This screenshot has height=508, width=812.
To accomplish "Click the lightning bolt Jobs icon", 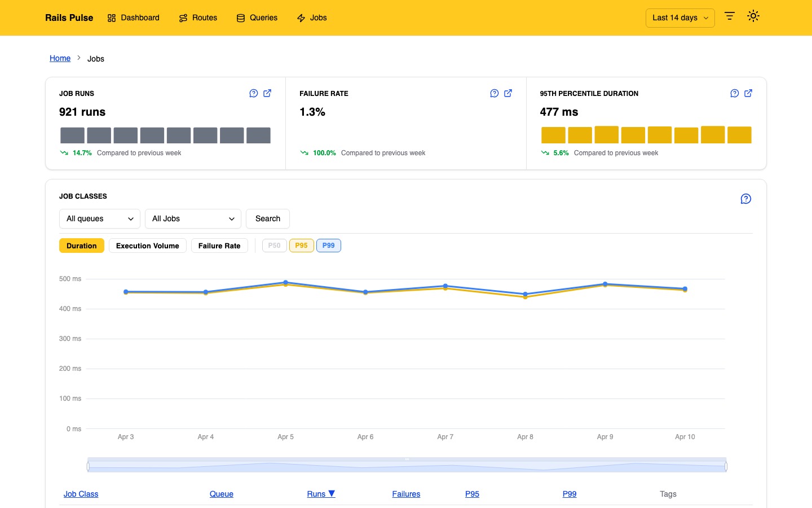I will tap(301, 17).
